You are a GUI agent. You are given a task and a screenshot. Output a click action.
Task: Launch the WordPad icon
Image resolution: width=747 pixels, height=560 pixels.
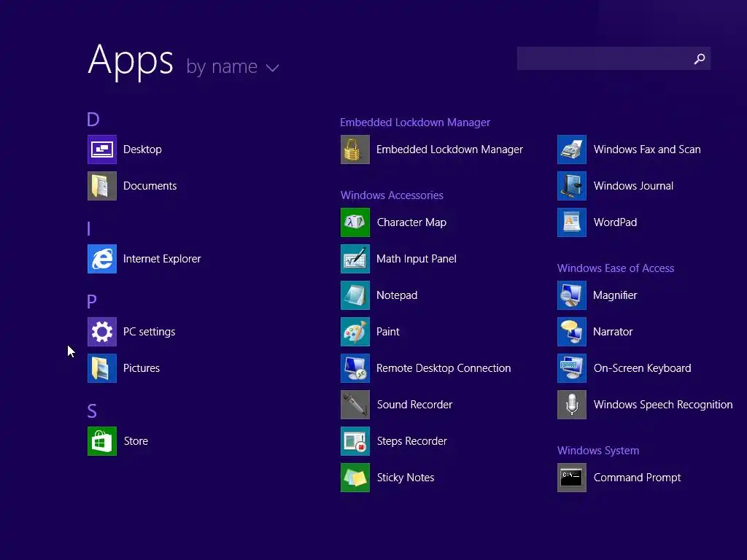pos(572,222)
